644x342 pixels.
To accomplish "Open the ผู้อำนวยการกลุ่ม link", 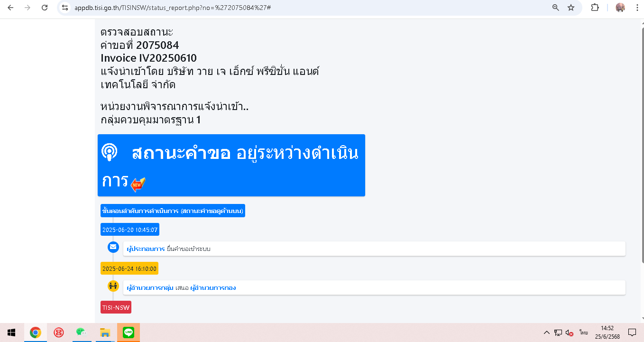I will point(150,288).
